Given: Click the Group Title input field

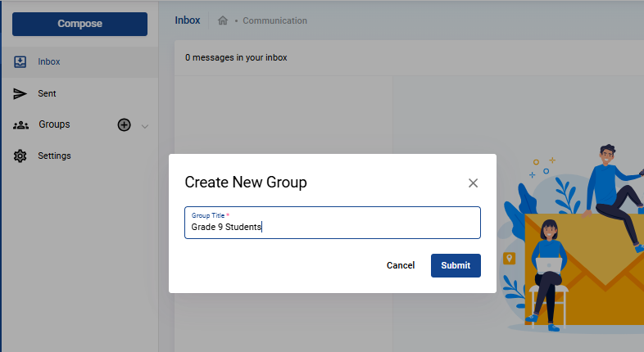Looking at the screenshot, I should point(333,223).
